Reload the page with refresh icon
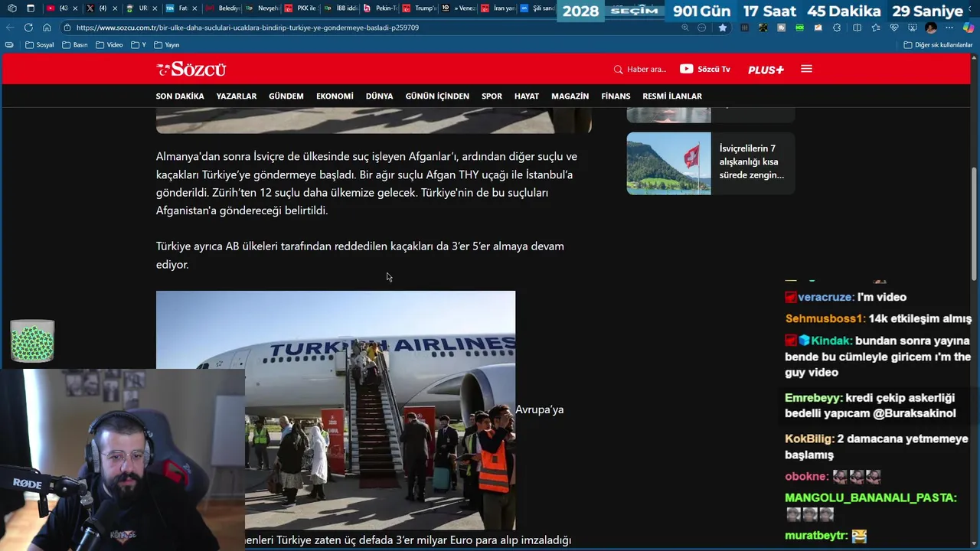The width and height of the screenshot is (980, 551). [x=28, y=28]
